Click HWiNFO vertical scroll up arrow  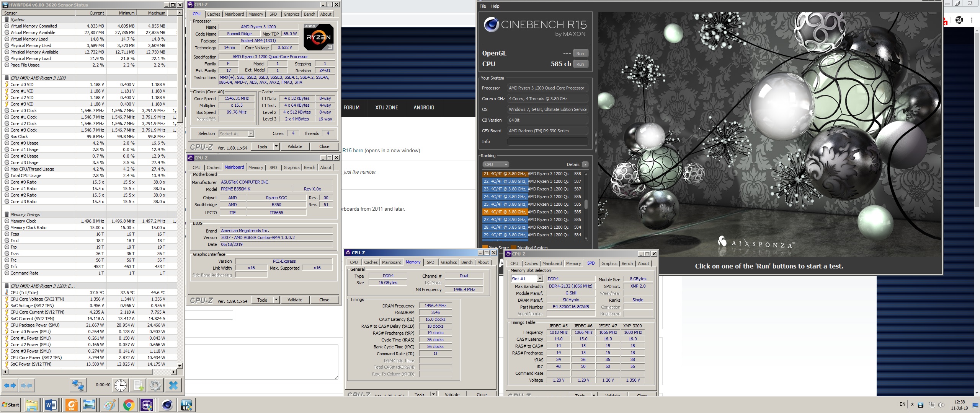coord(180,13)
